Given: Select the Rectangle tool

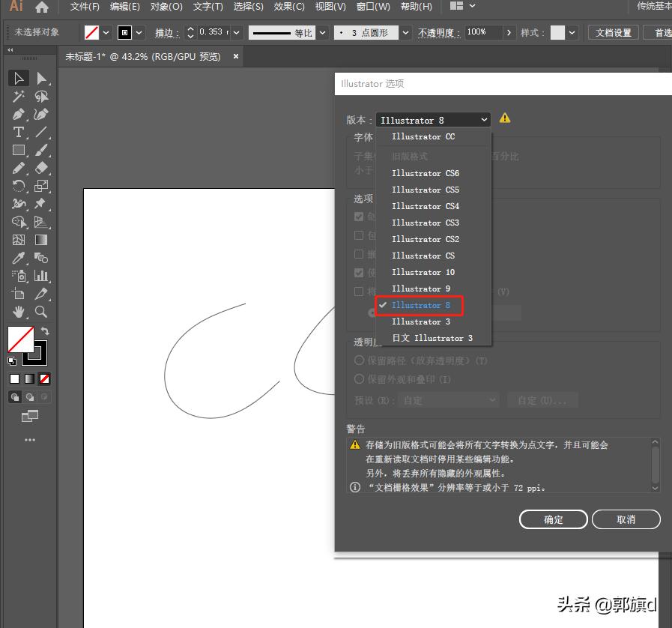Looking at the screenshot, I should [x=19, y=151].
